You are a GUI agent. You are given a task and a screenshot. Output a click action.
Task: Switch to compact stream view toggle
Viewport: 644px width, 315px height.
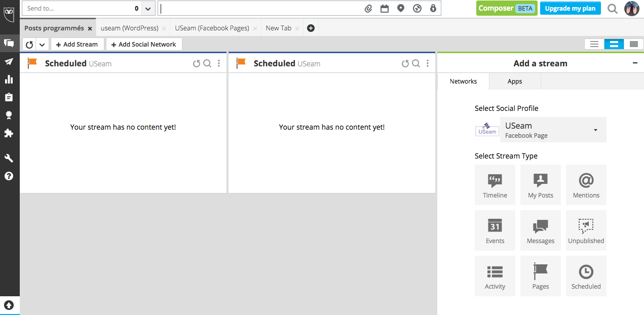click(594, 45)
